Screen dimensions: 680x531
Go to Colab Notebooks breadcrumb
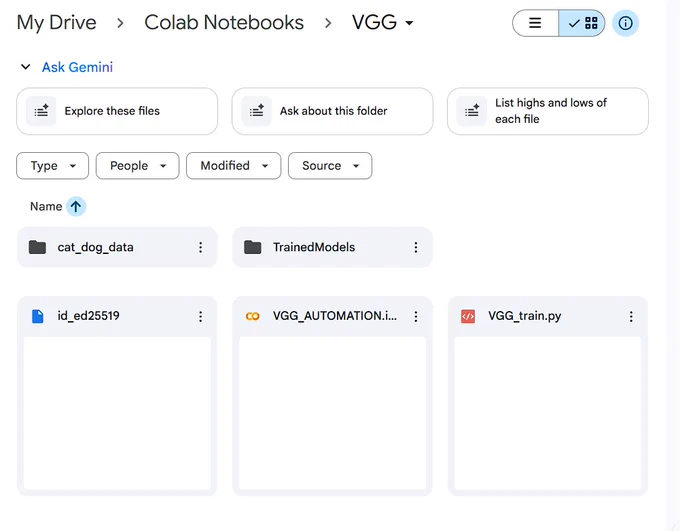pyautogui.click(x=224, y=23)
